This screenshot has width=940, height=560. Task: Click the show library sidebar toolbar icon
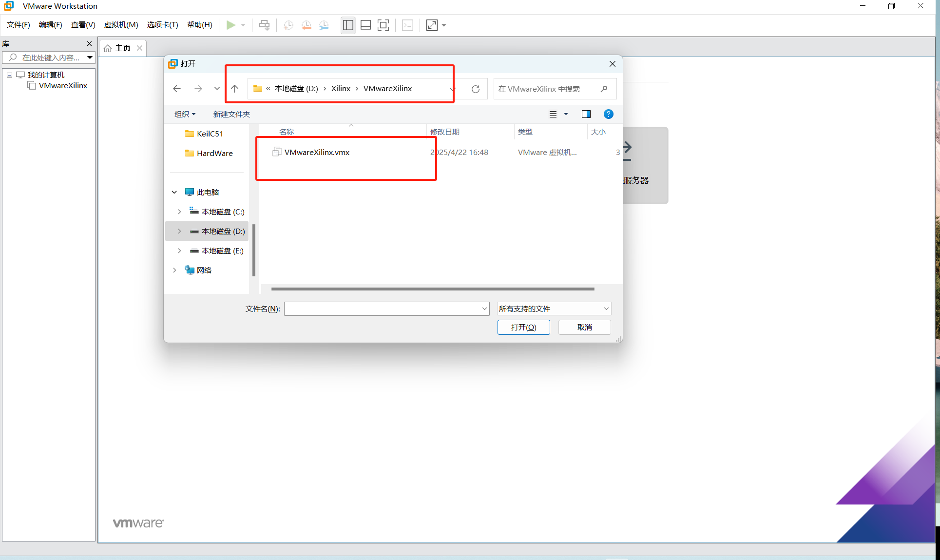(x=348, y=25)
